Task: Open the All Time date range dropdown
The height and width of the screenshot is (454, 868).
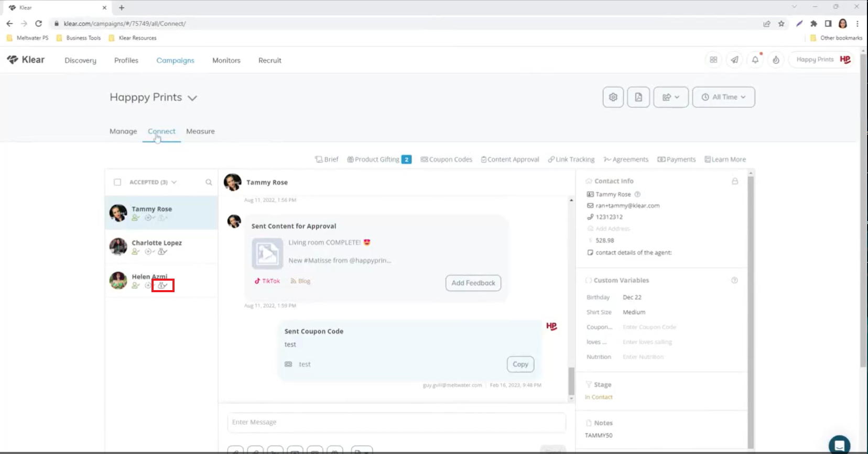Action: [x=723, y=97]
